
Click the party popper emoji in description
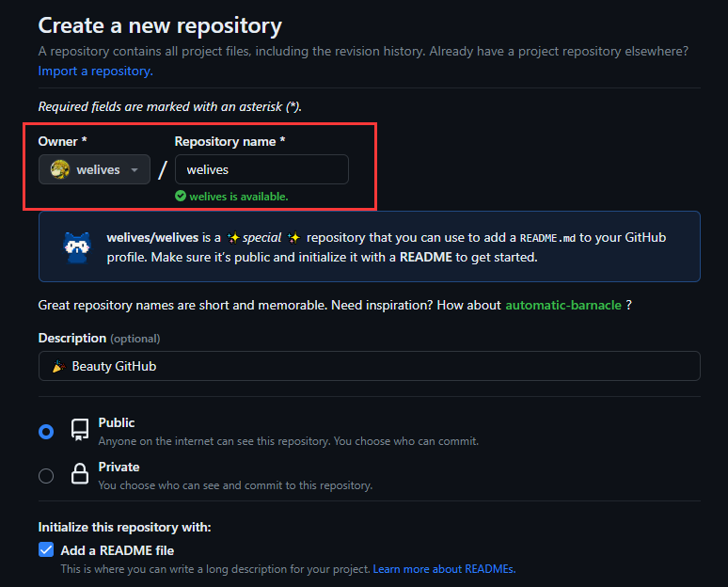[x=58, y=367]
